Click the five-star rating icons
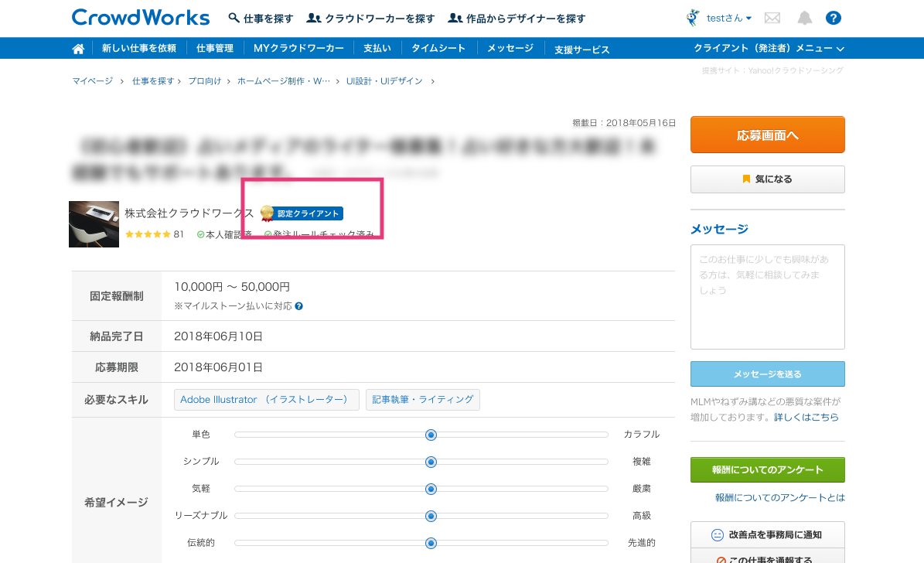Screen dimensions: 924x563 click(148, 234)
